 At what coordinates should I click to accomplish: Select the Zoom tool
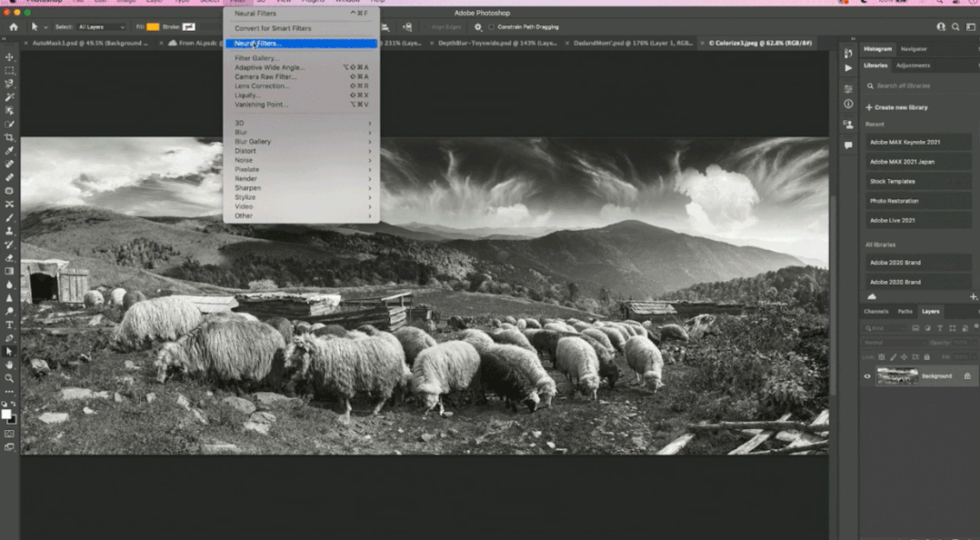pyautogui.click(x=9, y=378)
